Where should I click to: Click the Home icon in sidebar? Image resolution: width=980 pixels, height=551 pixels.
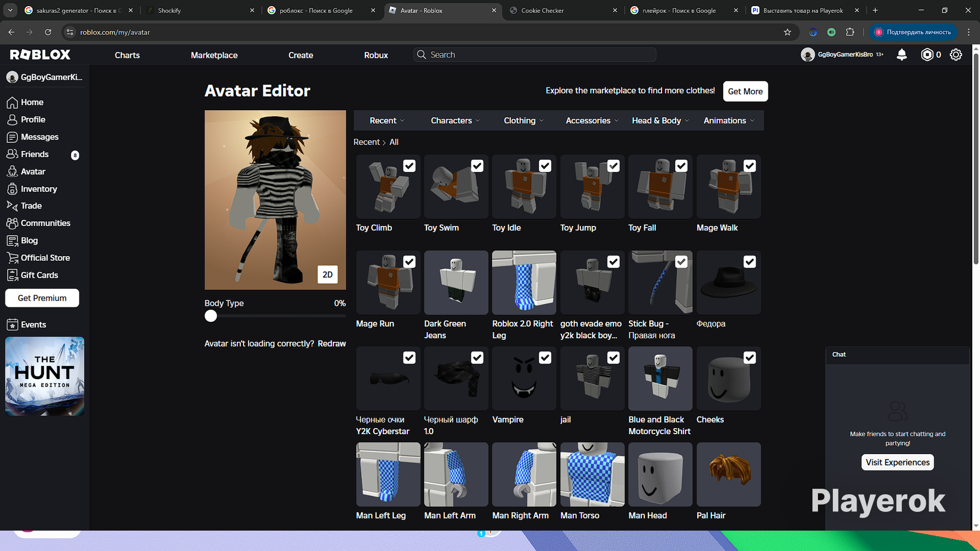point(12,102)
